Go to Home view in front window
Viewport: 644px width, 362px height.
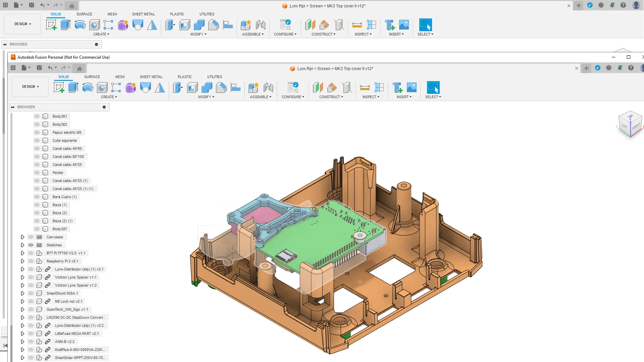(79, 68)
